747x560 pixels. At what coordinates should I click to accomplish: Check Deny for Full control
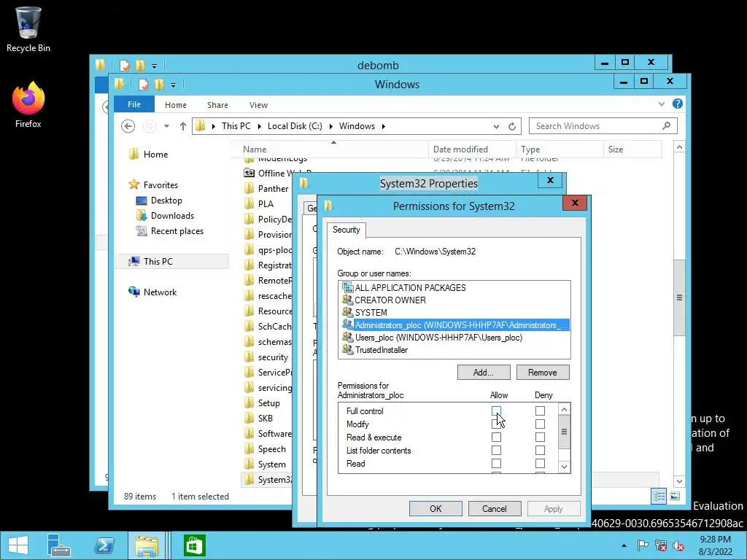click(540, 411)
